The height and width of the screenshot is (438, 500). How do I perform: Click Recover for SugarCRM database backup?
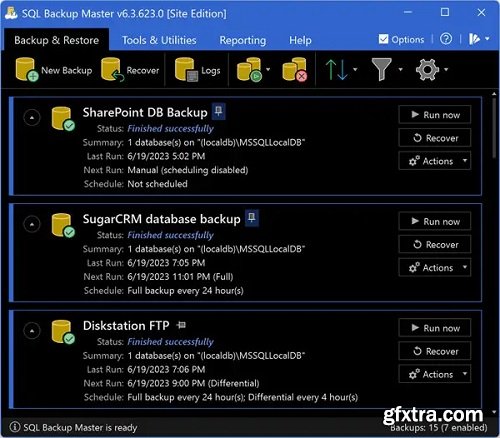435,244
